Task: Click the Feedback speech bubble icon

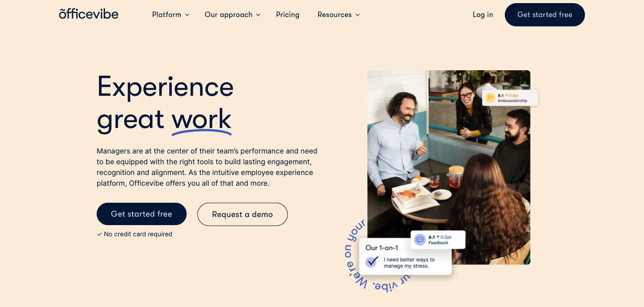Action: point(419,239)
